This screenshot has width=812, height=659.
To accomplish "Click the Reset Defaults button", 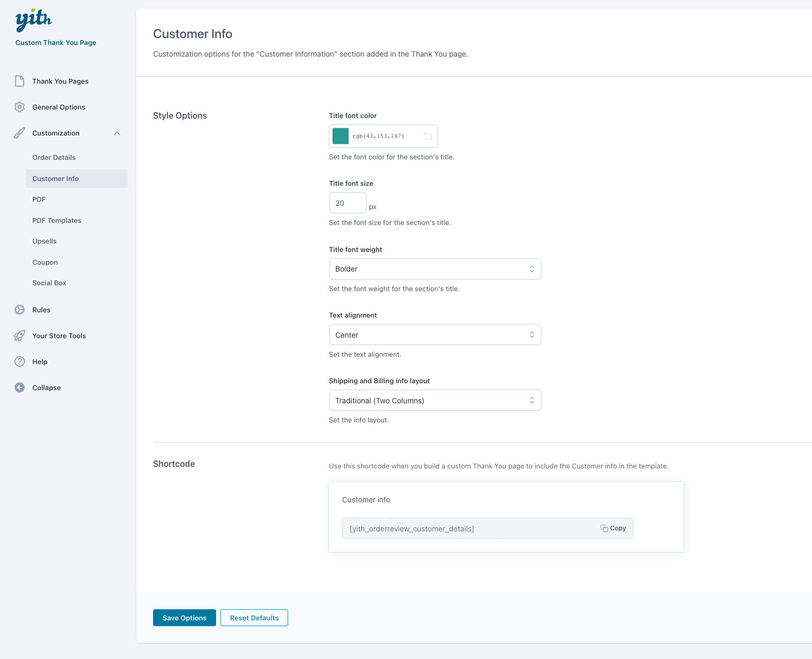I will tap(254, 618).
